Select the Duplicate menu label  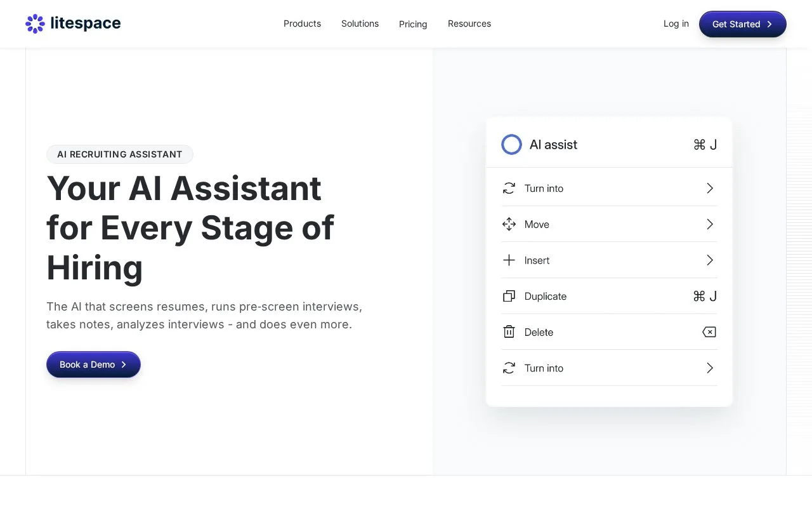click(546, 296)
